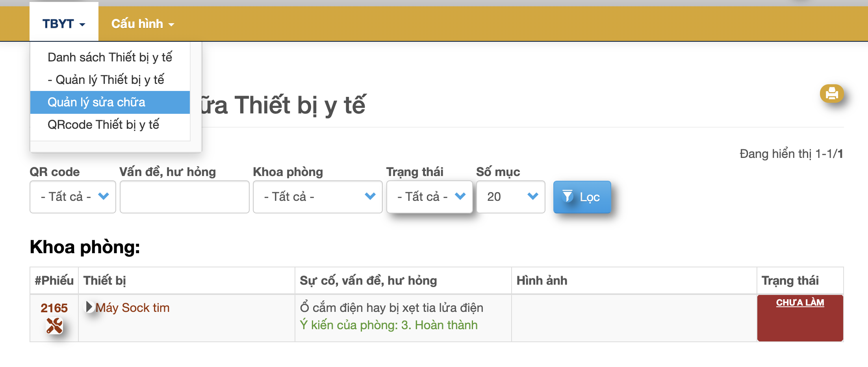868x367 pixels.
Task: Click the wrench repair icon under 2165
Action: click(x=54, y=326)
